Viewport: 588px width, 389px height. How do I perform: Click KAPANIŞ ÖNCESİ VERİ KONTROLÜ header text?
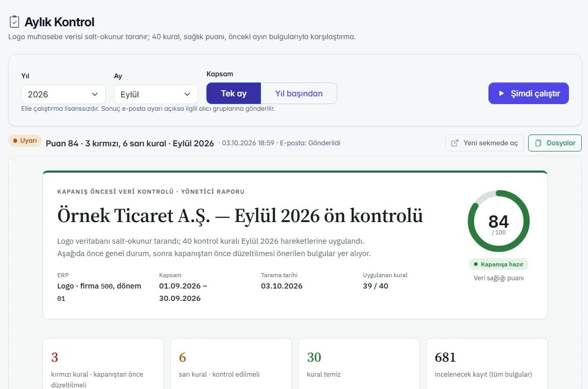[x=151, y=192]
